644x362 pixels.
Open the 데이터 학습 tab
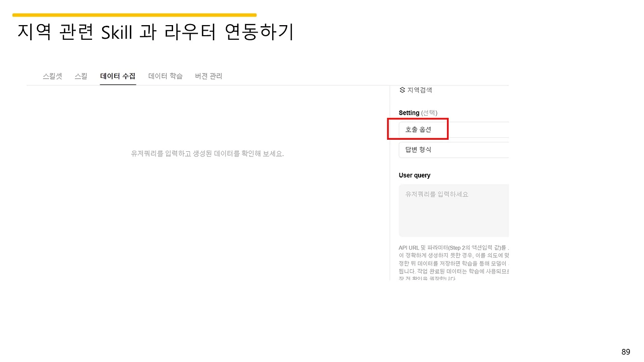165,76
